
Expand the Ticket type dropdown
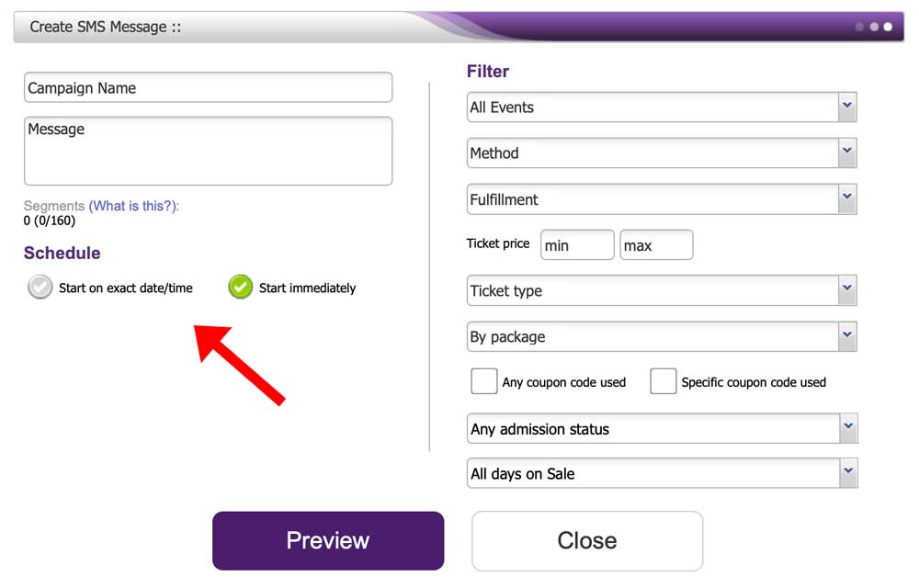pyautogui.click(x=661, y=290)
